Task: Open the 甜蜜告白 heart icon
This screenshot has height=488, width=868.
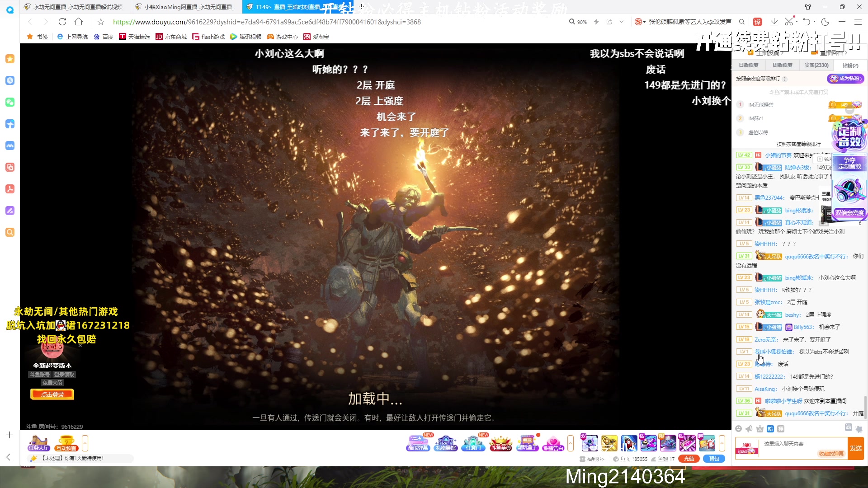Action: point(553,442)
